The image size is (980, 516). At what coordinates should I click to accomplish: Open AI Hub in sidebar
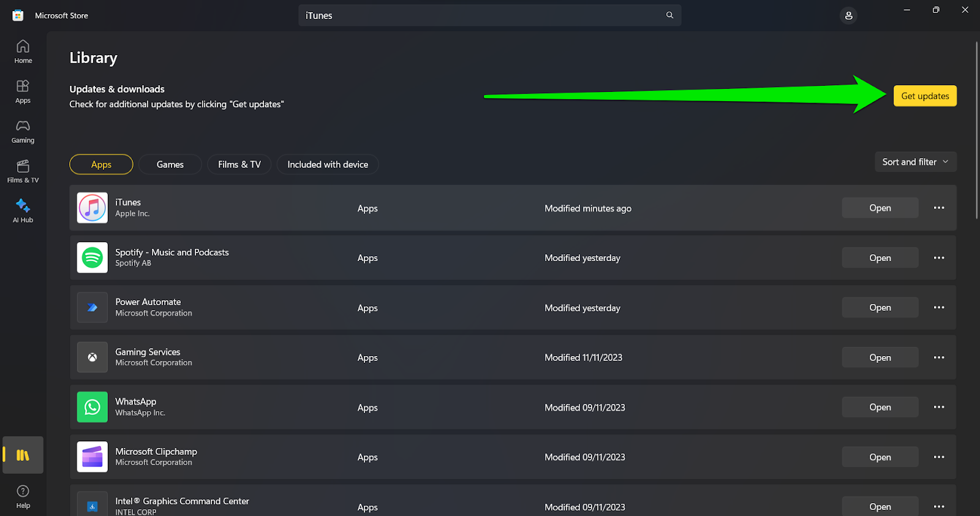pyautogui.click(x=23, y=211)
